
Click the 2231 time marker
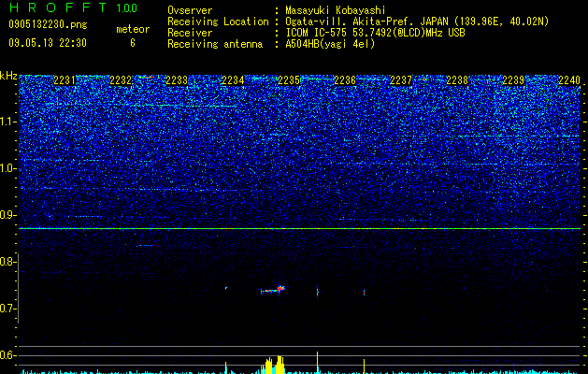[x=65, y=80]
